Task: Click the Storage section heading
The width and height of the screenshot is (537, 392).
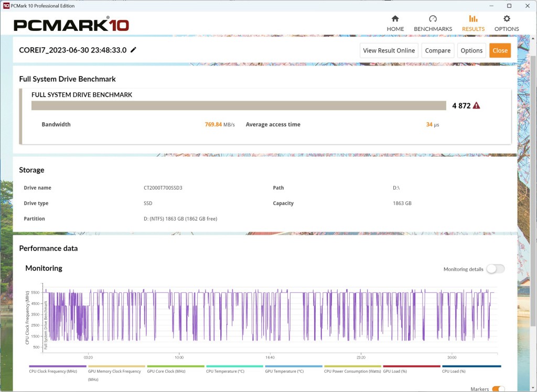Action: [x=31, y=170]
